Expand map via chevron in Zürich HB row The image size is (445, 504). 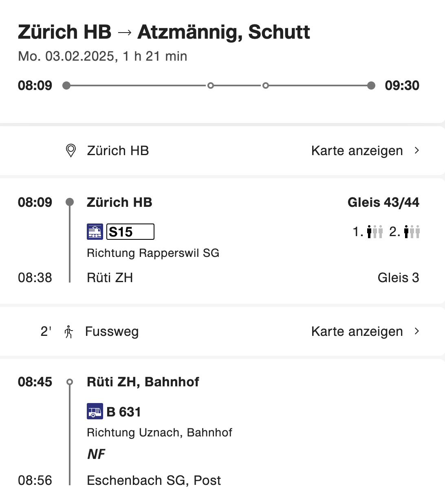pos(416,151)
